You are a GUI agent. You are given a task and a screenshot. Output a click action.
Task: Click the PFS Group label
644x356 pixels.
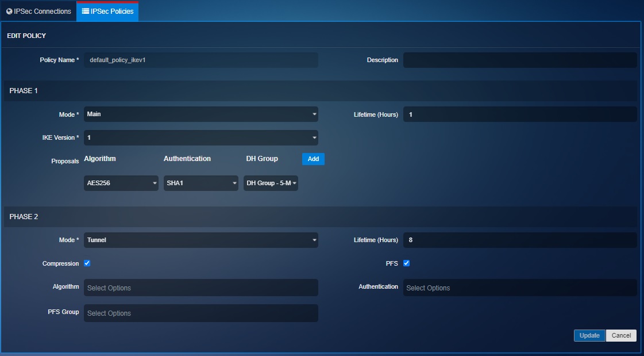click(x=63, y=312)
